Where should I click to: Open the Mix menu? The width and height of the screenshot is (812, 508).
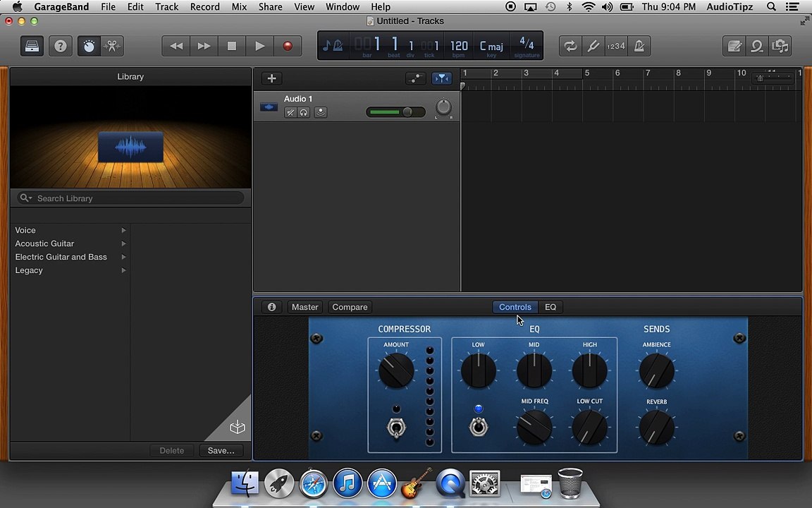239,7
